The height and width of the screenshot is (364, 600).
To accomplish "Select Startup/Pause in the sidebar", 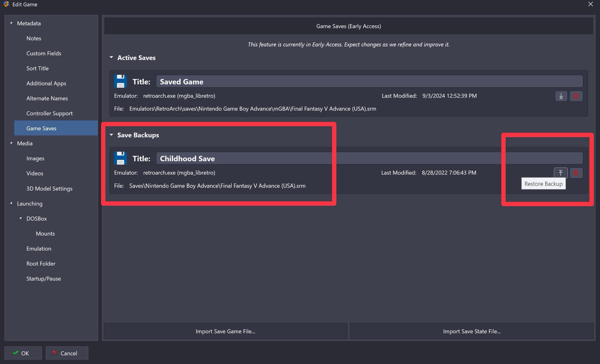I will (x=44, y=279).
